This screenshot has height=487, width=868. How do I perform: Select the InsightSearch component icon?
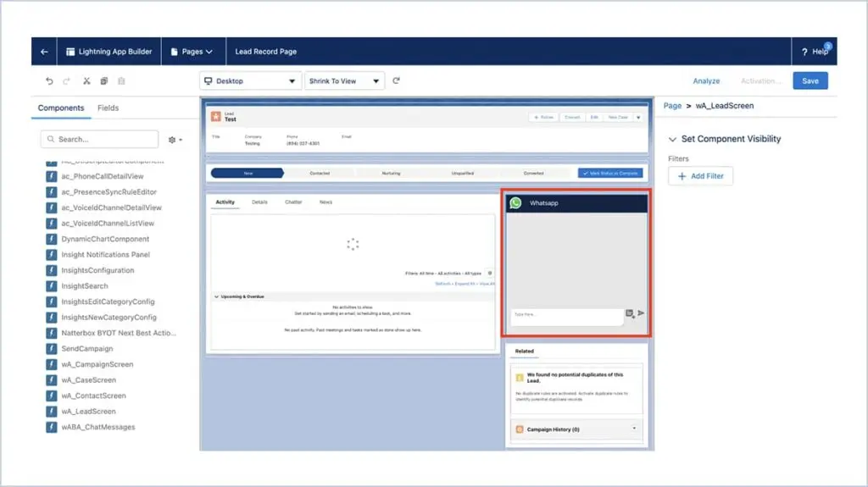[x=52, y=286]
